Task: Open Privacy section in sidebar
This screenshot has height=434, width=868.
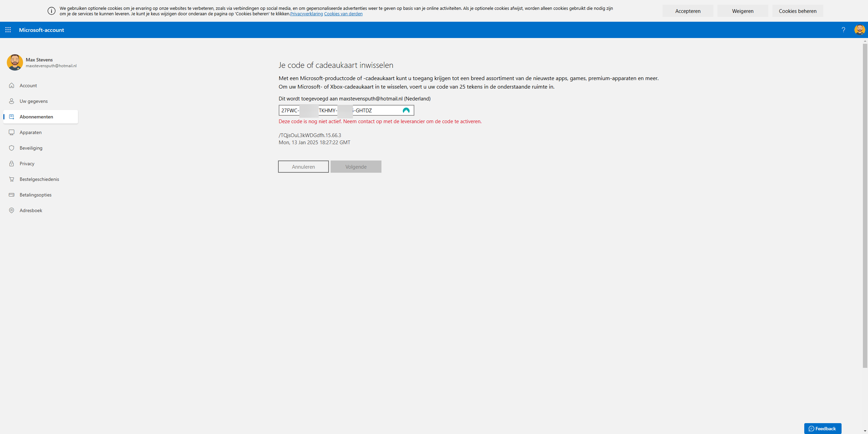Action: pos(27,164)
